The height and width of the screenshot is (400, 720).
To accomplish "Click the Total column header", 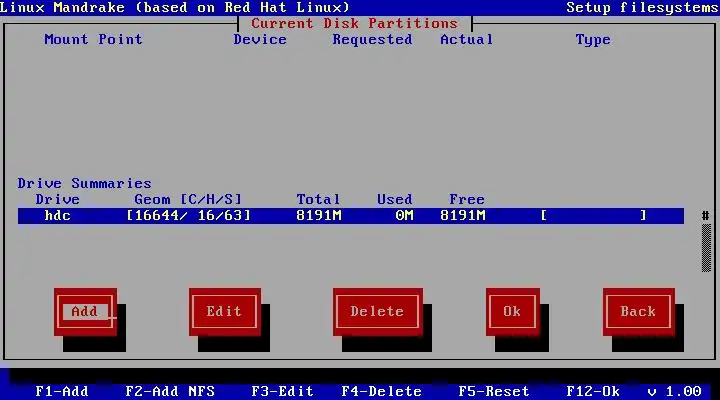I will point(318,199).
